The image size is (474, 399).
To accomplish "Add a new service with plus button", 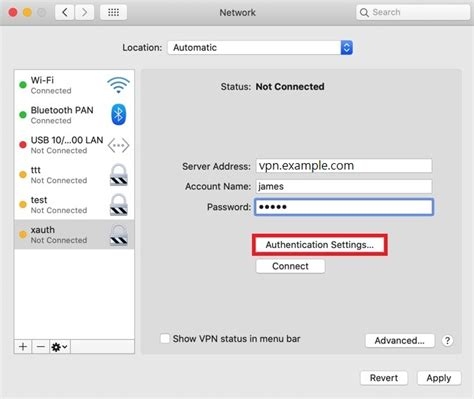I will (x=23, y=347).
